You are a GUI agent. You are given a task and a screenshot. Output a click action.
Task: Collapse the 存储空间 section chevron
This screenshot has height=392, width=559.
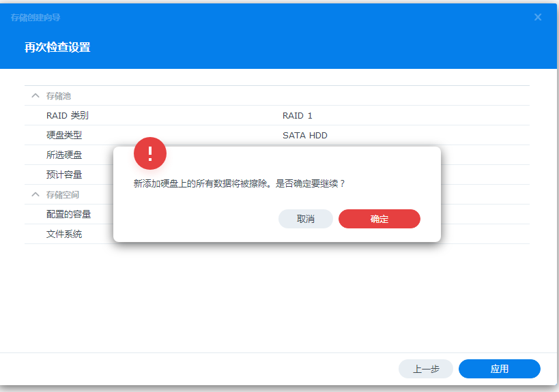(x=35, y=195)
